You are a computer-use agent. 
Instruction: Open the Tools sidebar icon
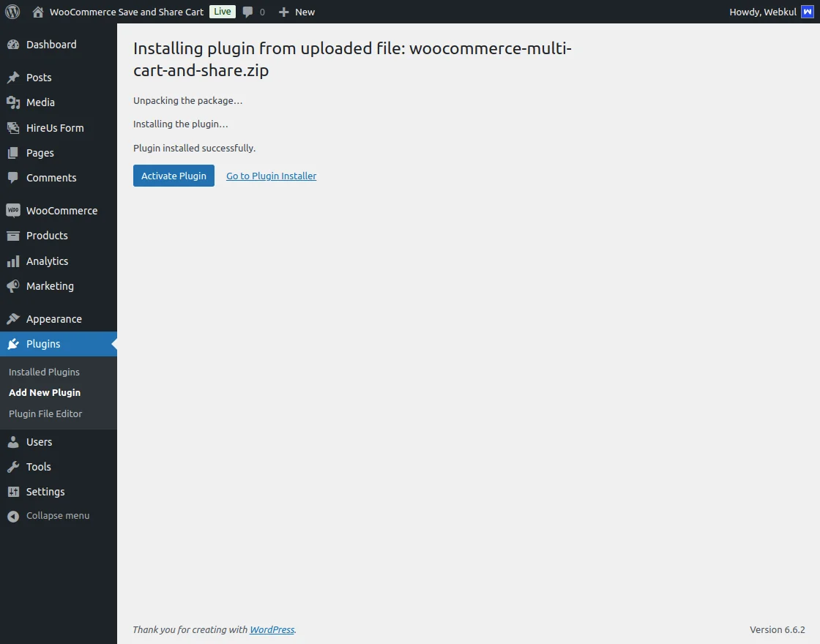coord(15,467)
